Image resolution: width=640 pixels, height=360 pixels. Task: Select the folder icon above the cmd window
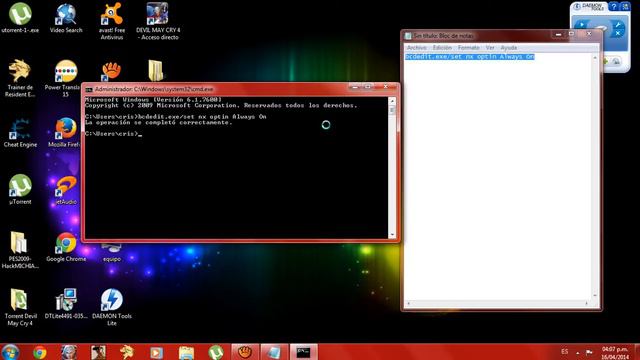tap(156, 71)
